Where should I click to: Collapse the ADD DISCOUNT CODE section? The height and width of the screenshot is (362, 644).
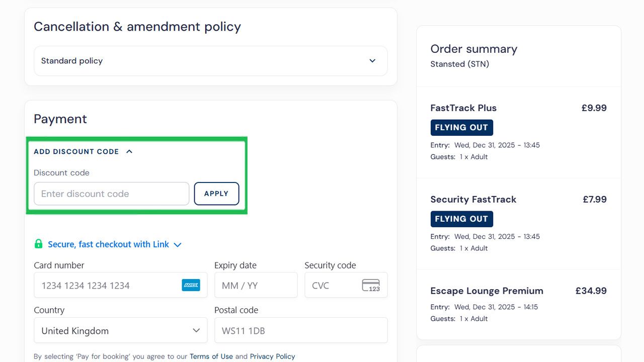[x=129, y=151]
